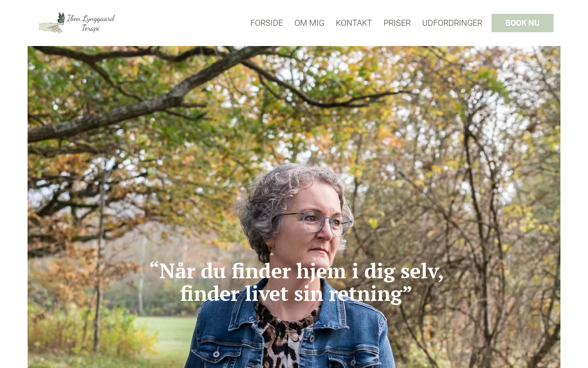The width and height of the screenshot is (588, 368).
Task: Go to the FORSIDE page
Action: click(266, 23)
